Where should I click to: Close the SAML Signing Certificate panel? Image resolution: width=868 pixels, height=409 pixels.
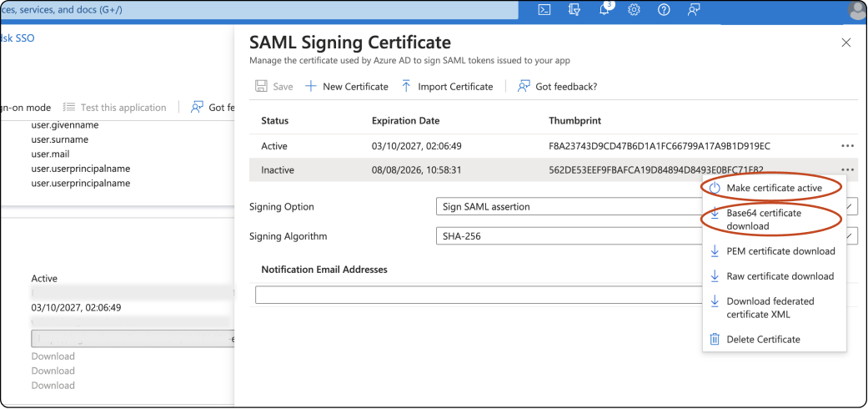846,43
